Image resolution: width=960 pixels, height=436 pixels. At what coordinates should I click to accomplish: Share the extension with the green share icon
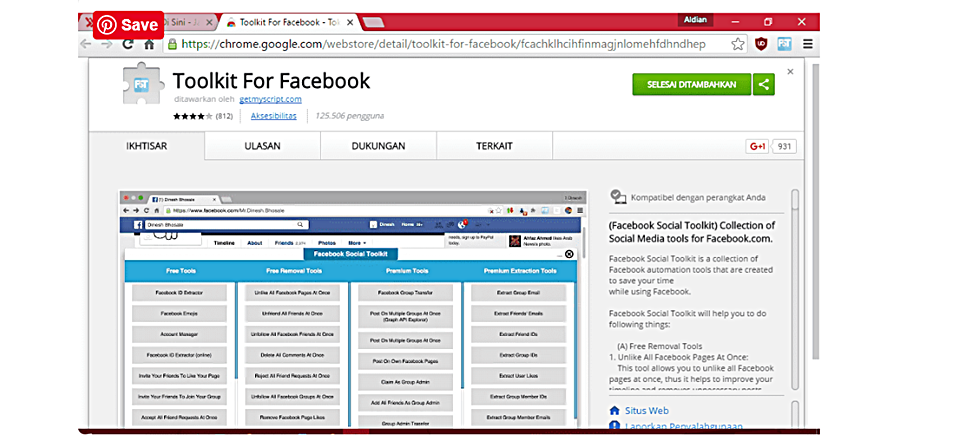click(x=763, y=85)
